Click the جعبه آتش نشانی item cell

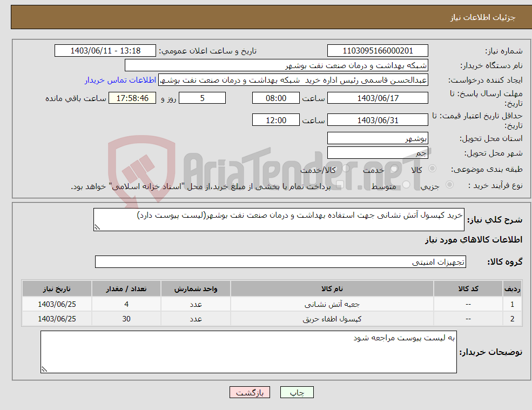tap(332, 305)
